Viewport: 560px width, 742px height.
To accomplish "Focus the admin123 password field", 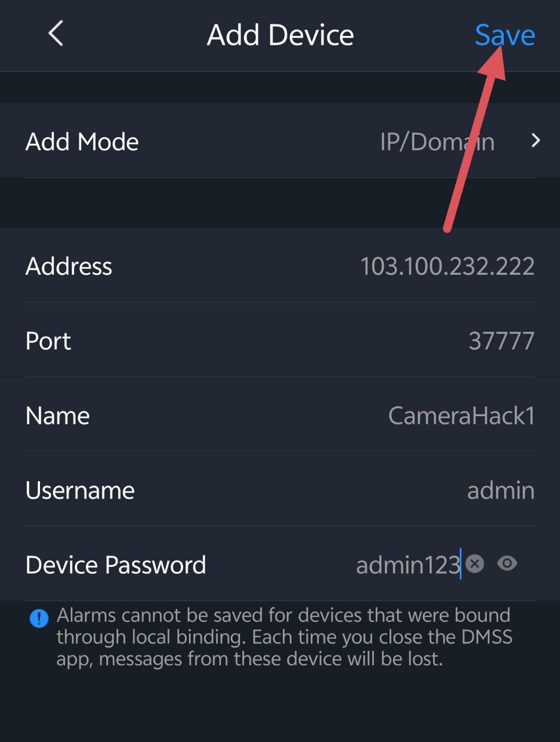I will [x=408, y=565].
